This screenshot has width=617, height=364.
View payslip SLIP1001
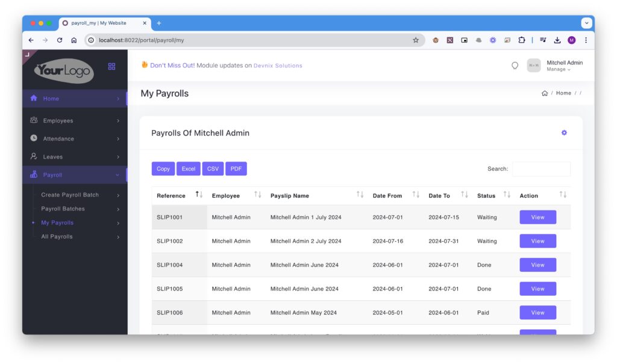tap(537, 217)
